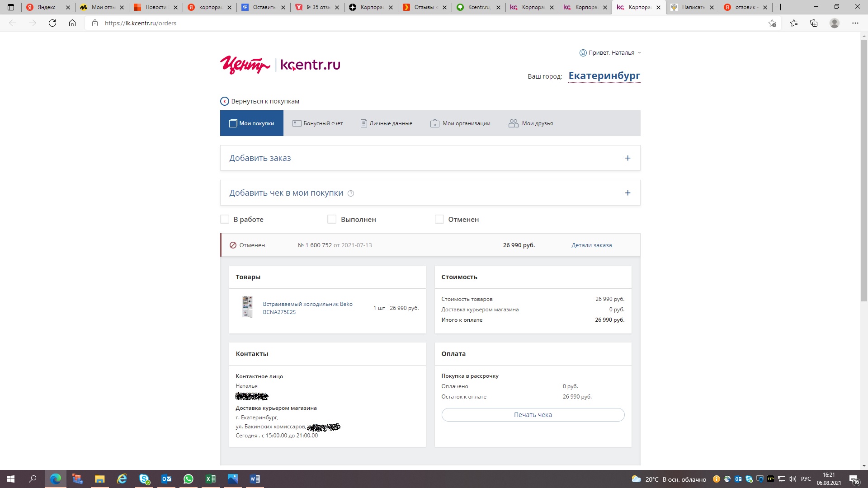Image resolution: width=868 pixels, height=488 pixels.
Task: Click volume speaker tray icon
Action: point(792,479)
